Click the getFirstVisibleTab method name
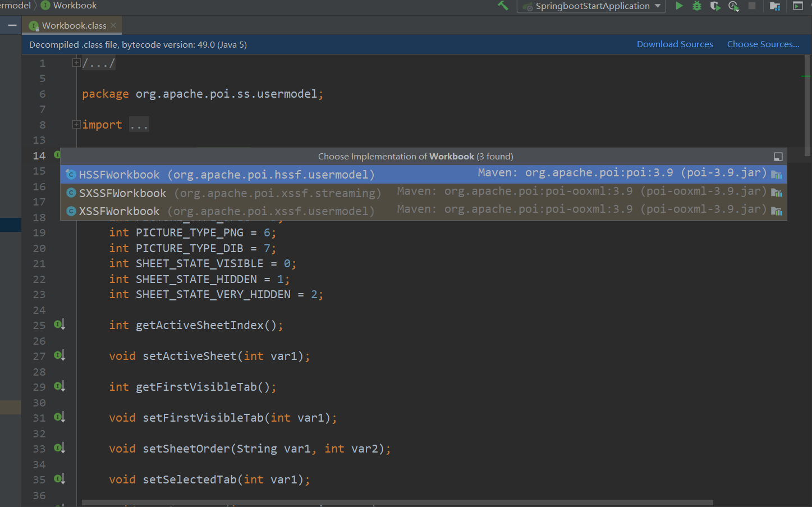 pos(196,387)
